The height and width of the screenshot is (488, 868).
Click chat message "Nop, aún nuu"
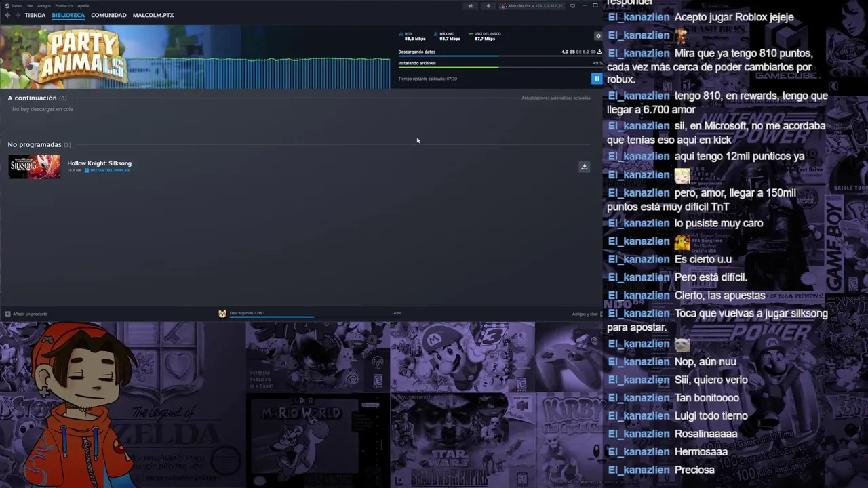click(x=705, y=362)
